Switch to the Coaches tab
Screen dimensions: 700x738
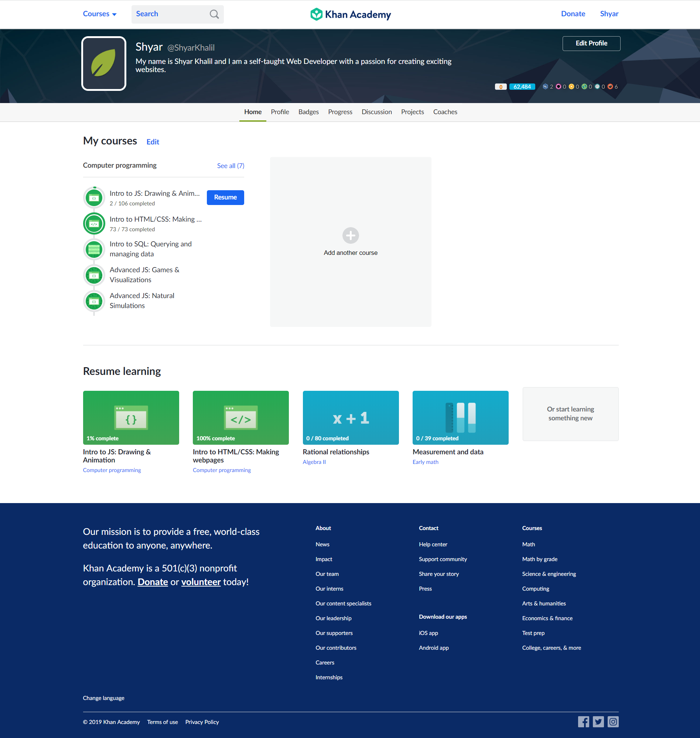click(445, 112)
